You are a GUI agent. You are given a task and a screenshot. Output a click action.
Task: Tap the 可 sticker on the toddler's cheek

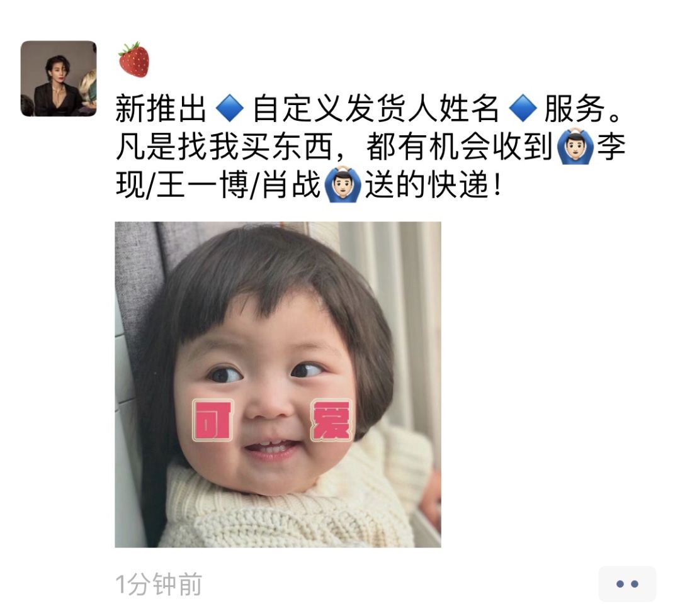click(213, 420)
